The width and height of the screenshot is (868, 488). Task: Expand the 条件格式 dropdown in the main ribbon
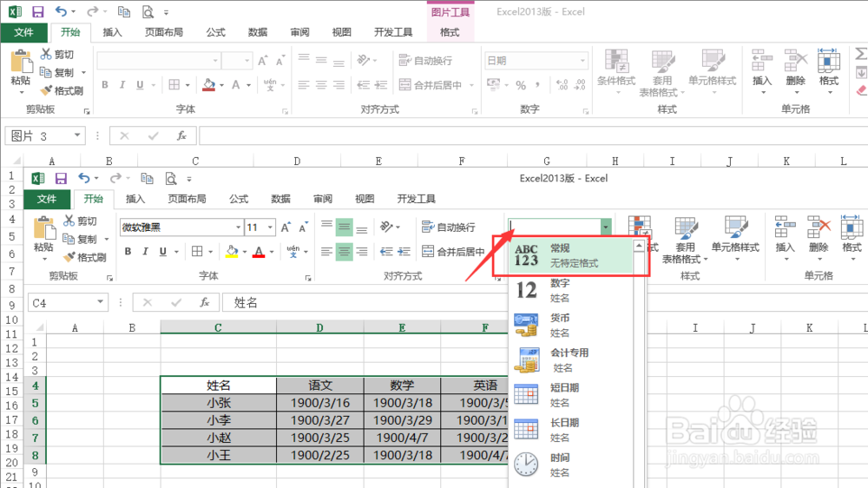pyautogui.click(x=618, y=93)
